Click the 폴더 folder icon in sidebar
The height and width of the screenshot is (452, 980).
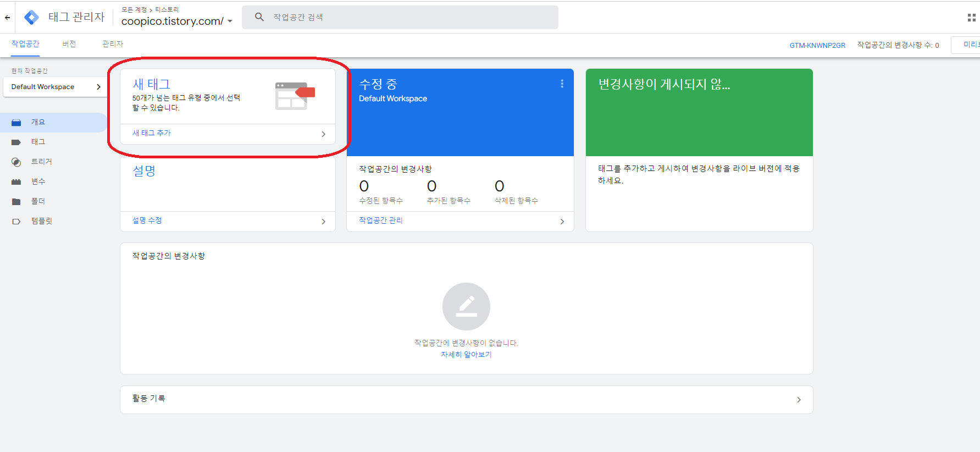point(16,202)
